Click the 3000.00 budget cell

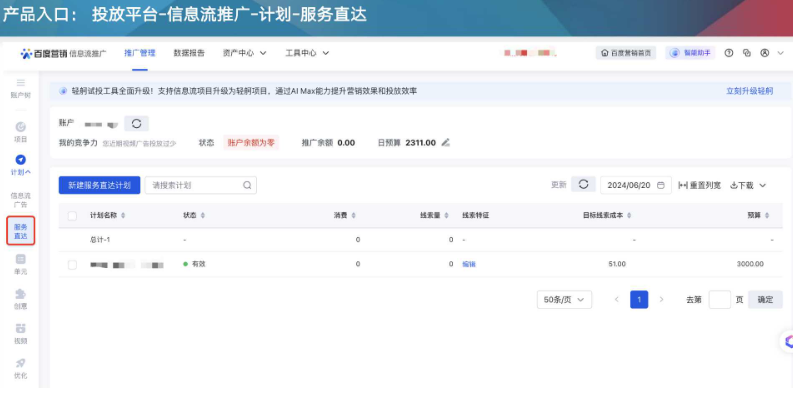pyautogui.click(x=751, y=264)
